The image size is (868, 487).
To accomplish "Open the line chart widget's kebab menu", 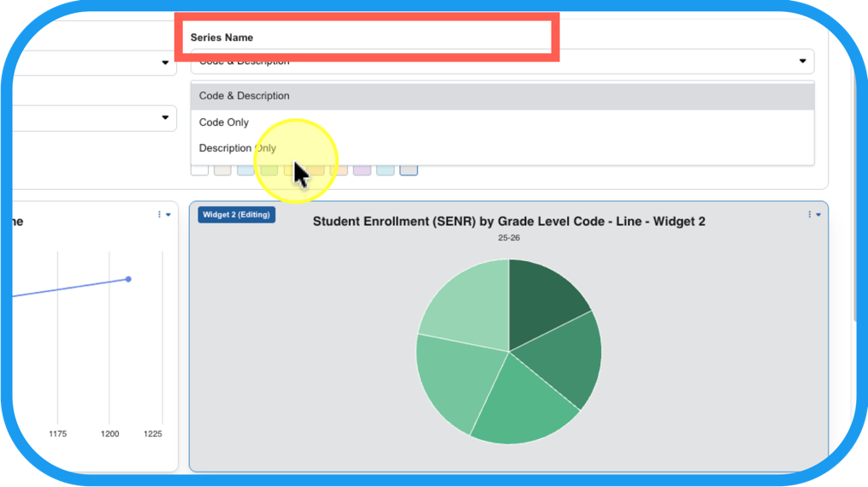I will pyautogui.click(x=162, y=215).
